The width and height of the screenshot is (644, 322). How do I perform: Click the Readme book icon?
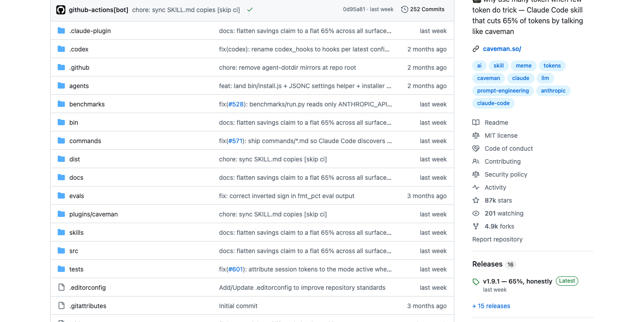click(476, 123)
